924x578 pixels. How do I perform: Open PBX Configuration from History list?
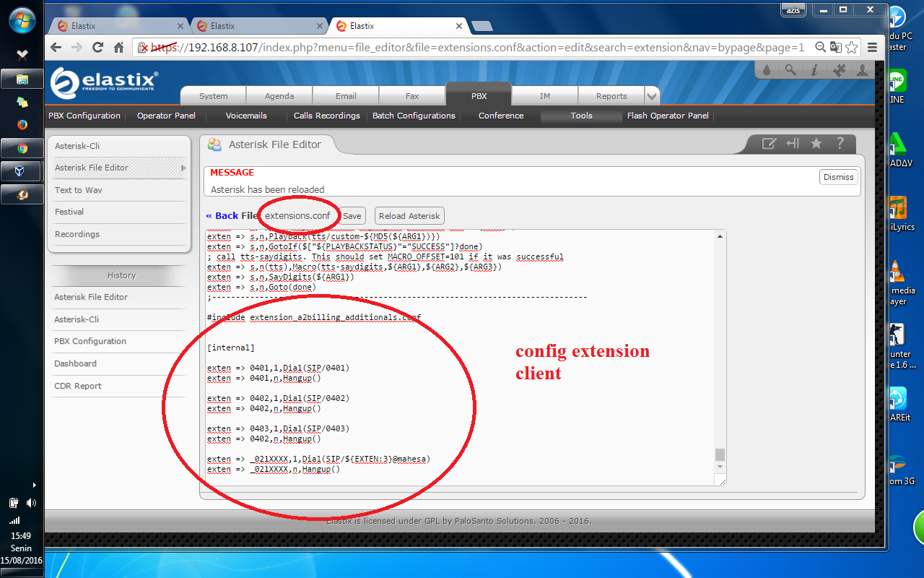[x=90, y=341]
